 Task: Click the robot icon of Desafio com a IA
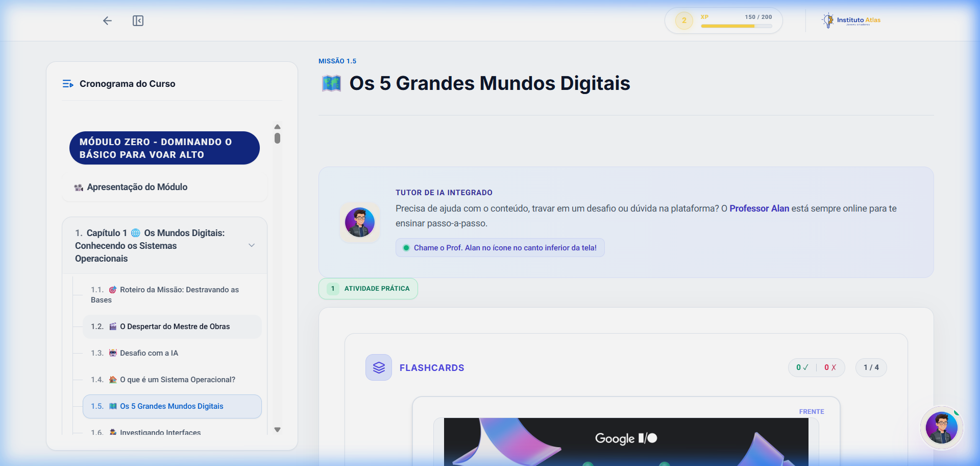click(x=113, y=353)
